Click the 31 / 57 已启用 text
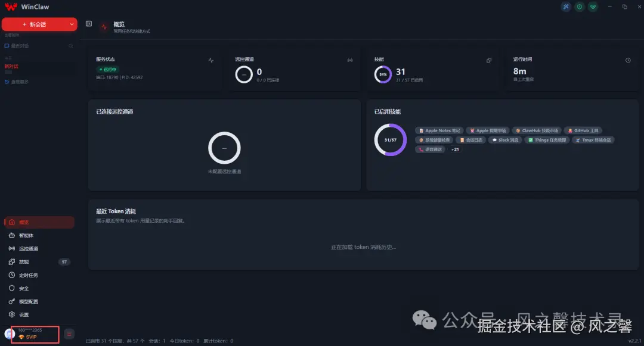This screenshot has height=346, width=644. click(x=410, y=80)
